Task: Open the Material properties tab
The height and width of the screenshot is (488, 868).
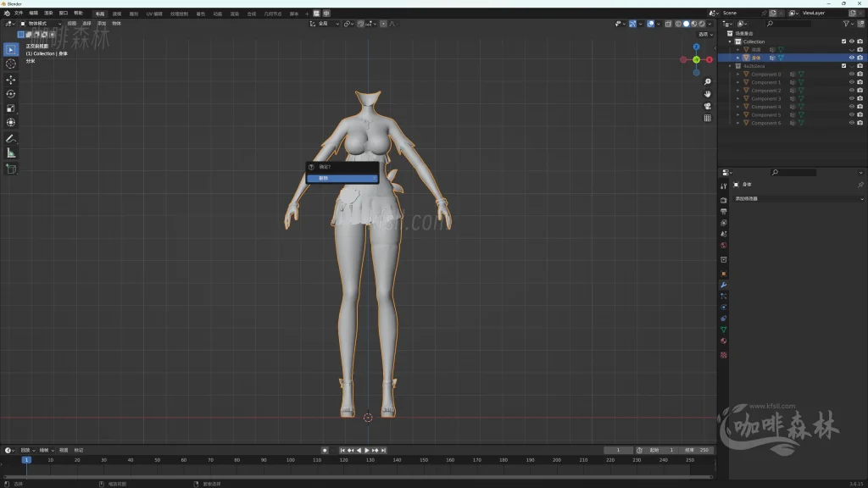Action: point(724,341)
